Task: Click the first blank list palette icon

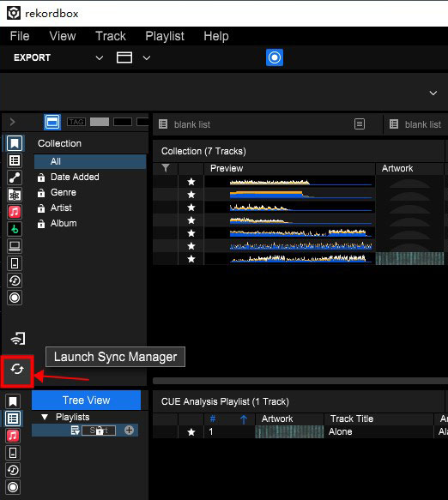Action: click(163, 124)
